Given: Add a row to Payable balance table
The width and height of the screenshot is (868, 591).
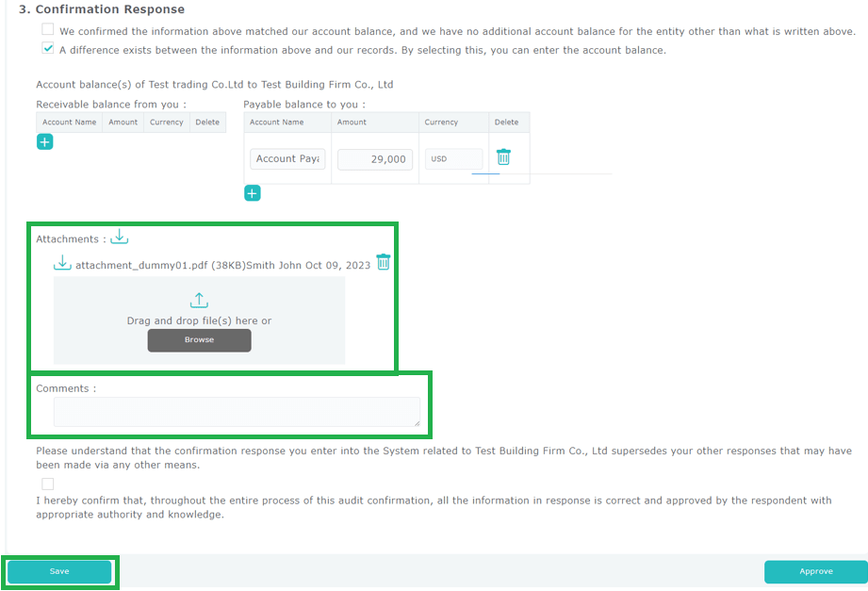Looking at the screenshot, I should 252,193.
